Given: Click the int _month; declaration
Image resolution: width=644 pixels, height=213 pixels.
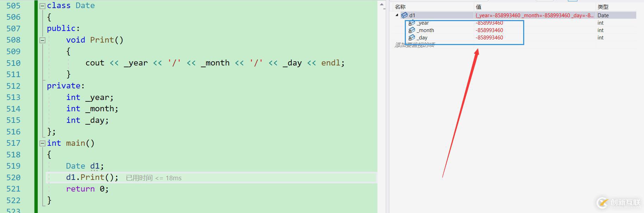Looking at the screenshot, I should [92, 109].
